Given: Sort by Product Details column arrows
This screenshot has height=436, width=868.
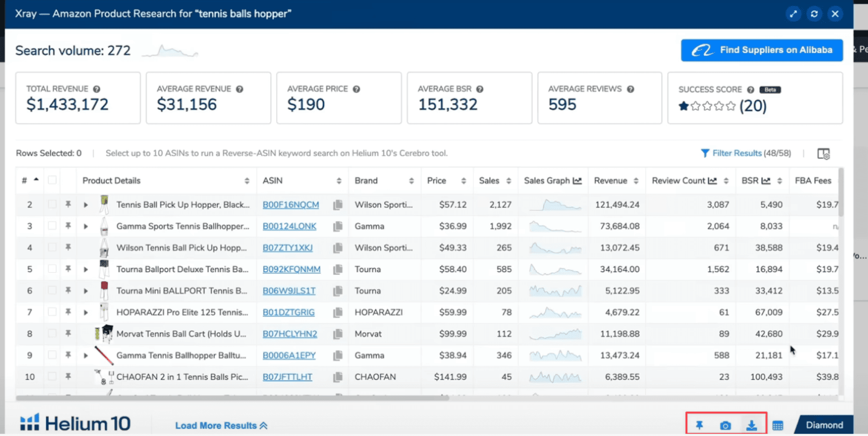Looking at the screenshot, I should coord(247,181).
